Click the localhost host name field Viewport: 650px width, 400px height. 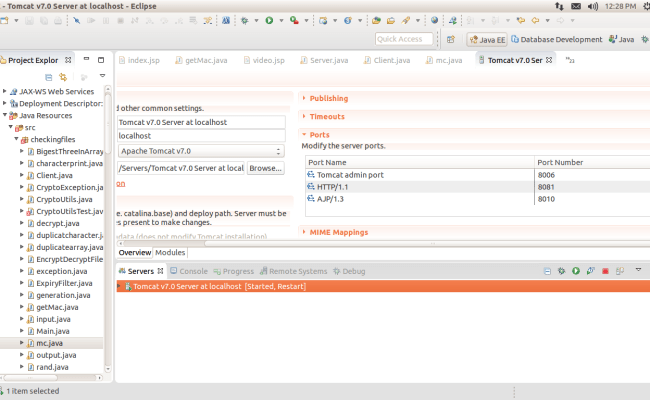pyautogui.click(x=201, y=136)
